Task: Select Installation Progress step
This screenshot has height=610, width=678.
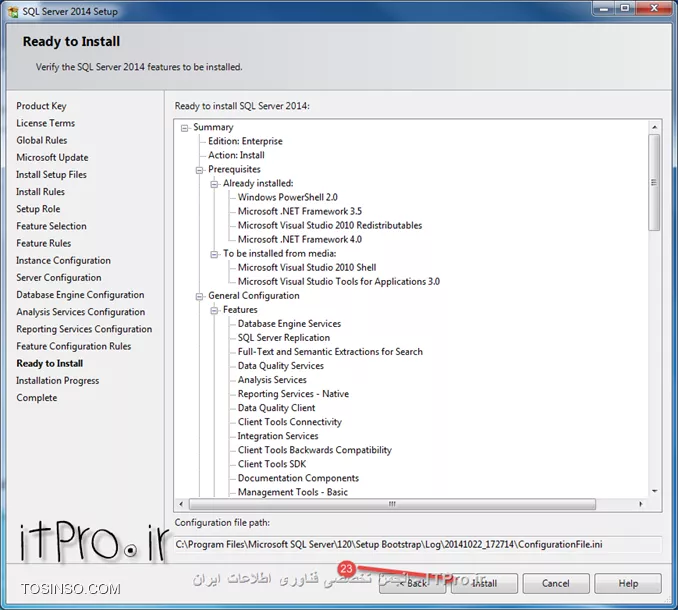Action: (x=58, y=380)
